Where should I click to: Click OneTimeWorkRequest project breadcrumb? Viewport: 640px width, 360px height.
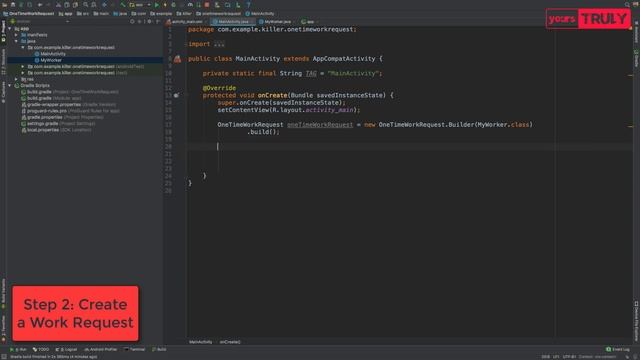tap(29, 13)
